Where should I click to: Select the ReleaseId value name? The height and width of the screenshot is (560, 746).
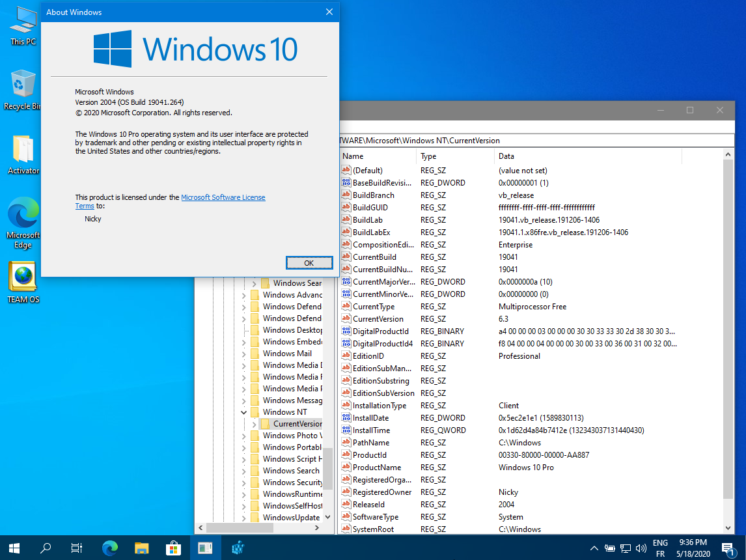click(368, 505)
